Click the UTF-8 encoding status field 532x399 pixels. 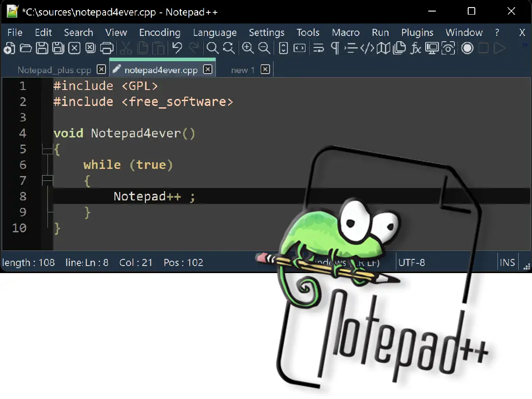click(411, 262)
